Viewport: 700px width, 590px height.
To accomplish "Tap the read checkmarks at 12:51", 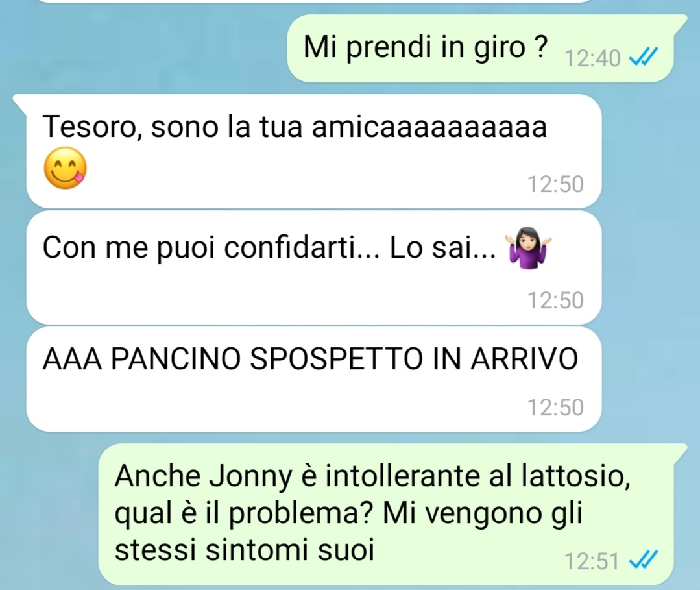I will pyautogui.click(x=644, y=561).
